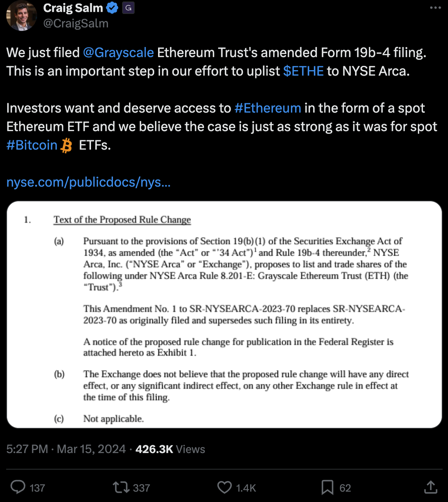Viewport: 448px width, 502px height.
Task: Click the @CraigSalm handle
Action: point(76,24)
